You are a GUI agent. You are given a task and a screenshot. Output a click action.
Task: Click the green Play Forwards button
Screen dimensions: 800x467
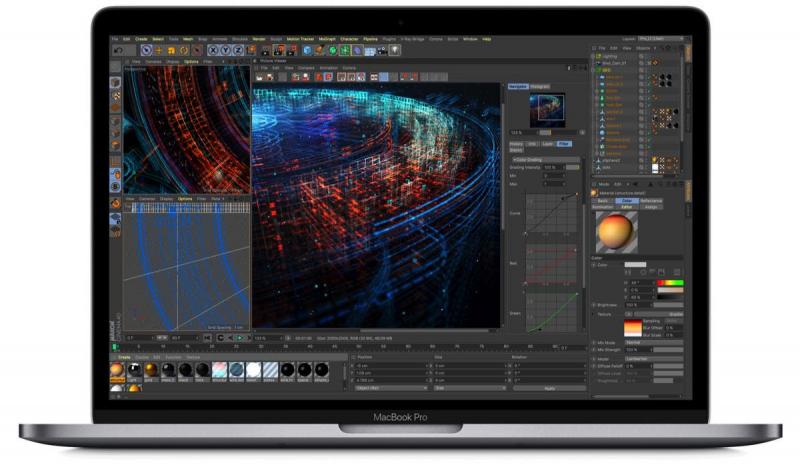click(240, 338)
